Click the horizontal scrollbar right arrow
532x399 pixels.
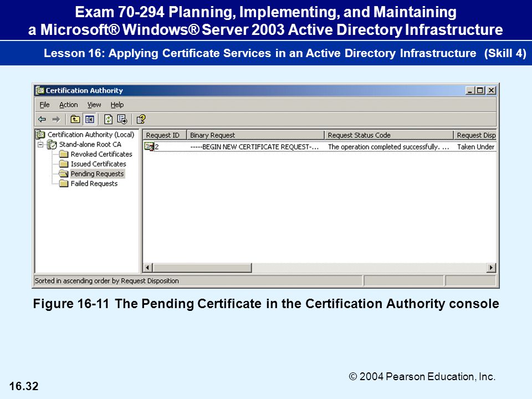click(x=491, y=268)
